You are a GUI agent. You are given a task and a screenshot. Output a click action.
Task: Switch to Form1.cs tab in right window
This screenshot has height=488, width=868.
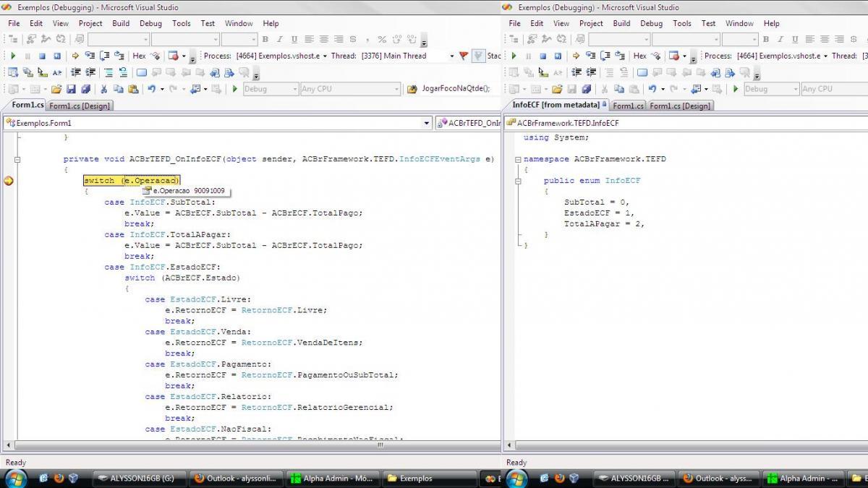click(628, 106)
